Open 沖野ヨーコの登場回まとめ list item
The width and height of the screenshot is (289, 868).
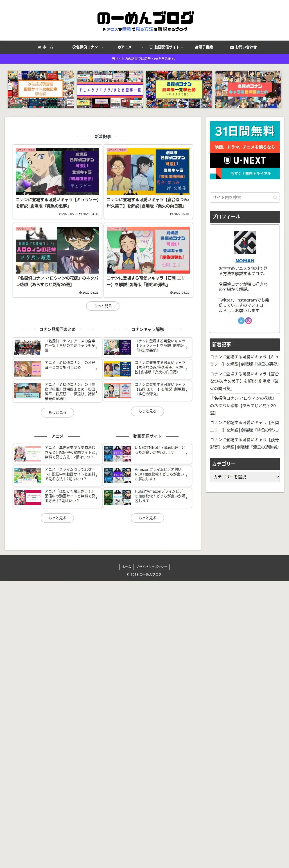(x=57, y=369)
